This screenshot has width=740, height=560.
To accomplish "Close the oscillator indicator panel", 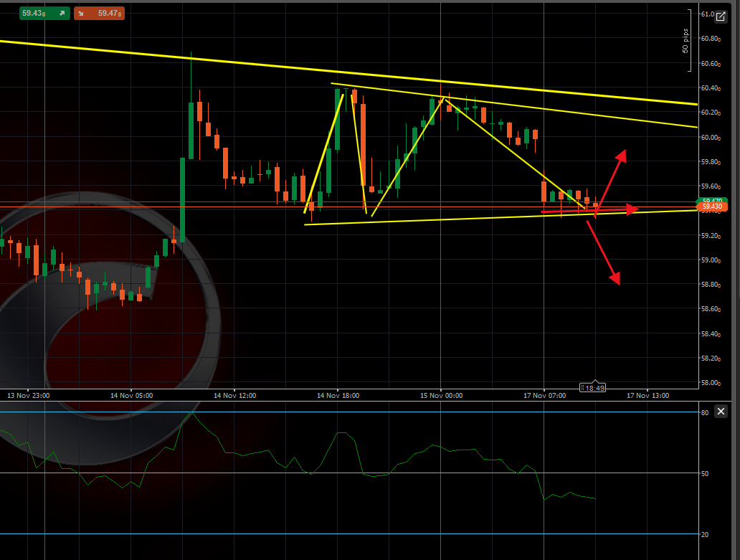I will coord(721,412).
